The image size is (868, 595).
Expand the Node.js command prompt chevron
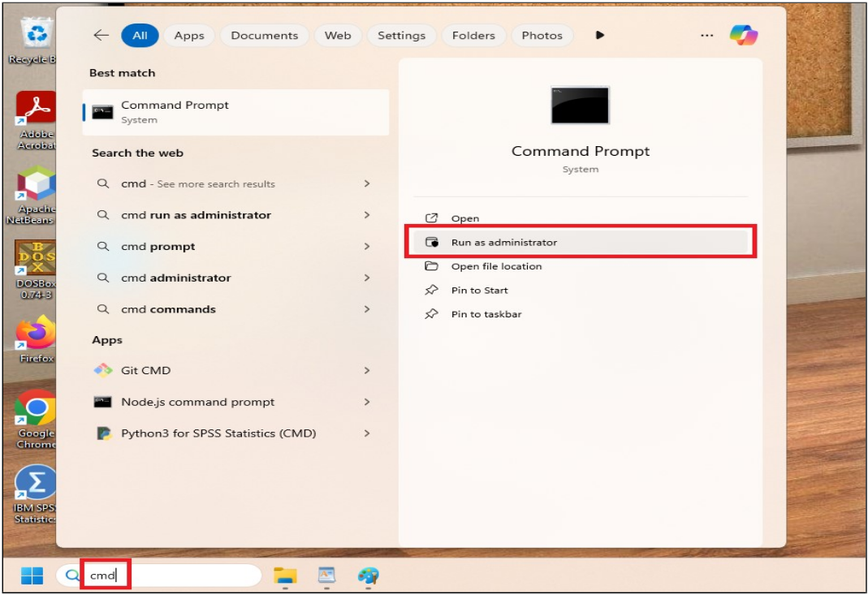pos(367,402)
